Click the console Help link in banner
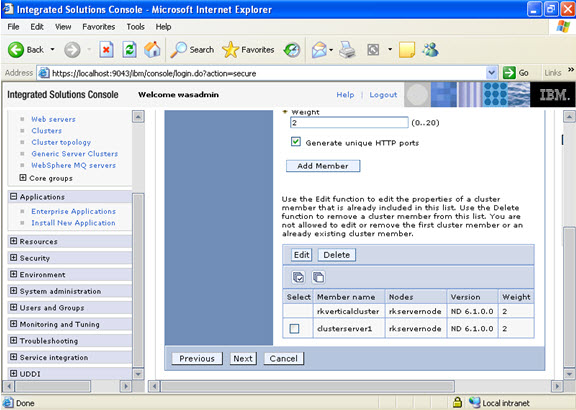This screenshot has height=410, width=576. pyautogui.click(x=345, y=95)
